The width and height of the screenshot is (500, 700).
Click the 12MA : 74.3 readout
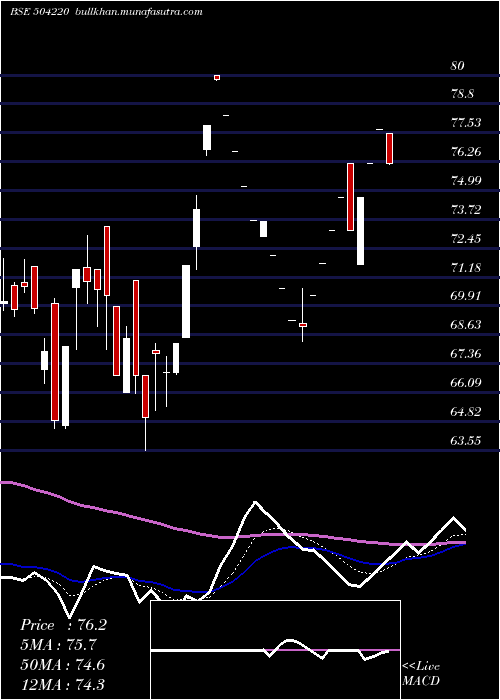coord(62,684)
